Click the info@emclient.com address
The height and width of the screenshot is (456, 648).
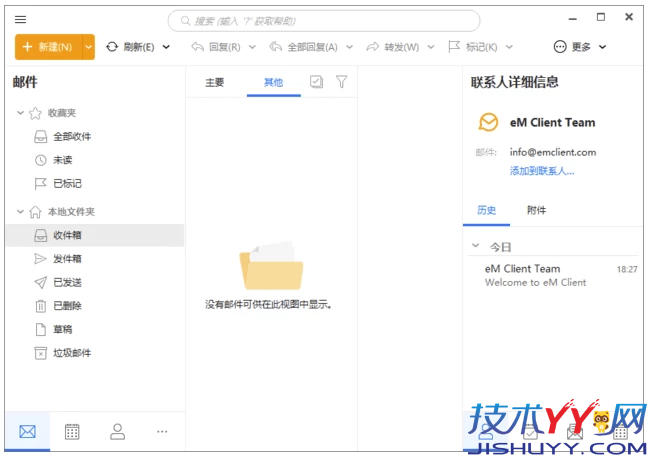tap(553, 152)
